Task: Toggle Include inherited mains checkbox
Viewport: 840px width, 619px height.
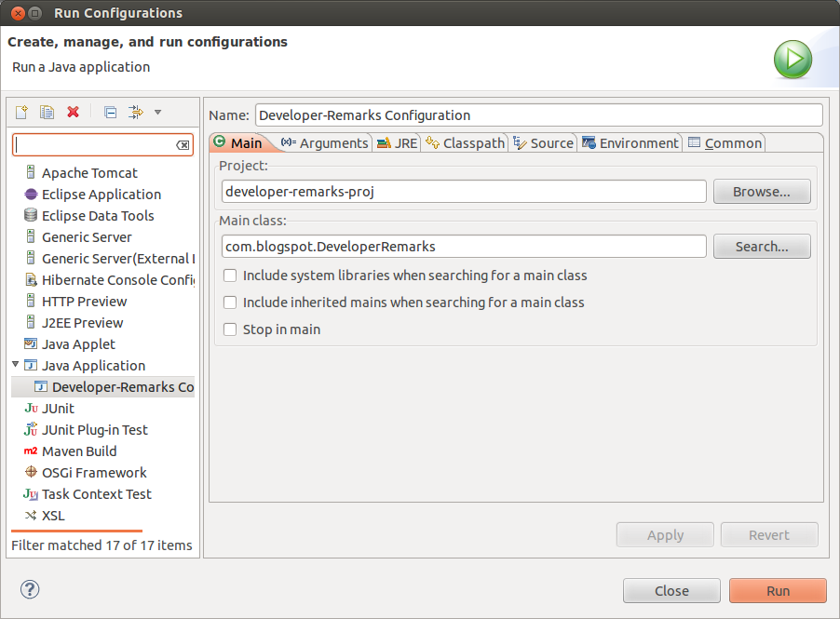Action: (x=230, y=303)
